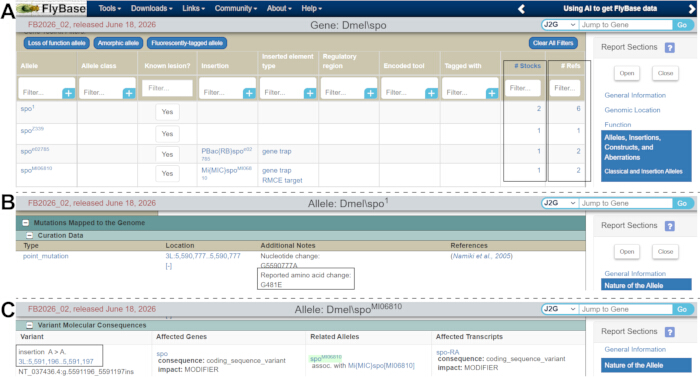Viewport: 700px width, 377px height.
Task: Click Go button in Allele: Dmel\spo1 header
Action: point(682,203)
